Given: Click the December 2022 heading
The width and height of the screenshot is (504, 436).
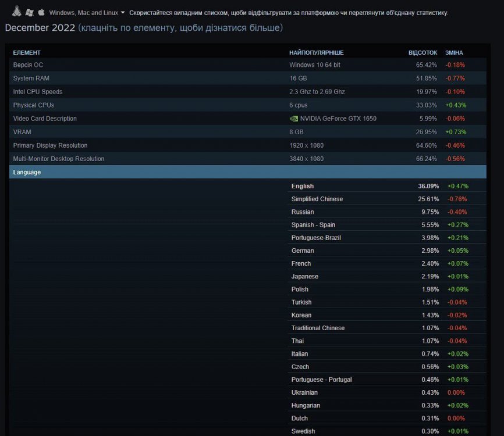Looking at the screenshot, I should [x=40, y=27].
